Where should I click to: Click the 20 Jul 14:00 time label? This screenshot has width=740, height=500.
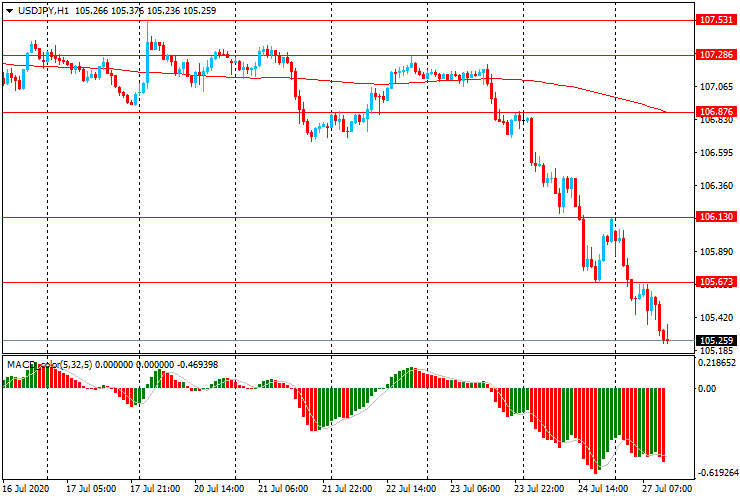click(219, 489)
